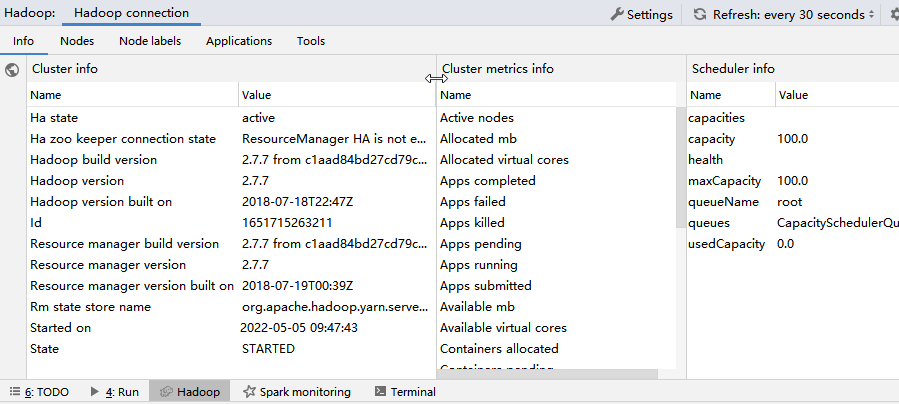This screenshot has height=404, width=899.
Task: Click the Settings wrench icon
Action: (617, 14)
